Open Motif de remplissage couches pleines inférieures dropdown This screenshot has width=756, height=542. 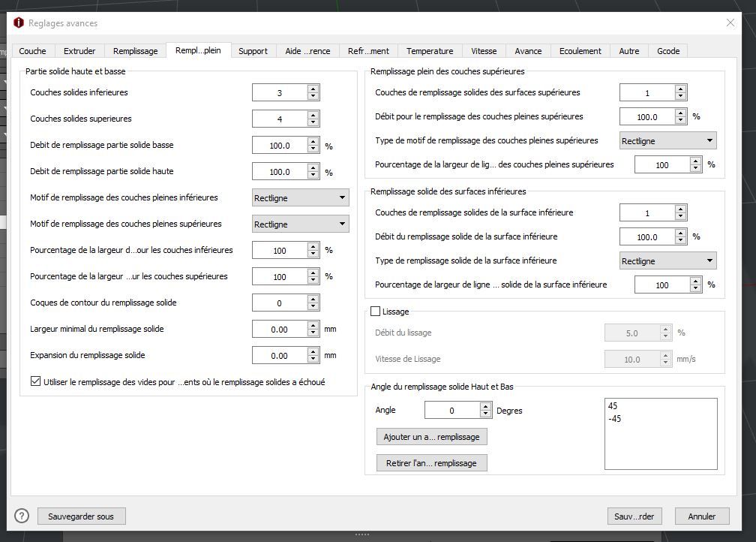(x=300, y=197)
